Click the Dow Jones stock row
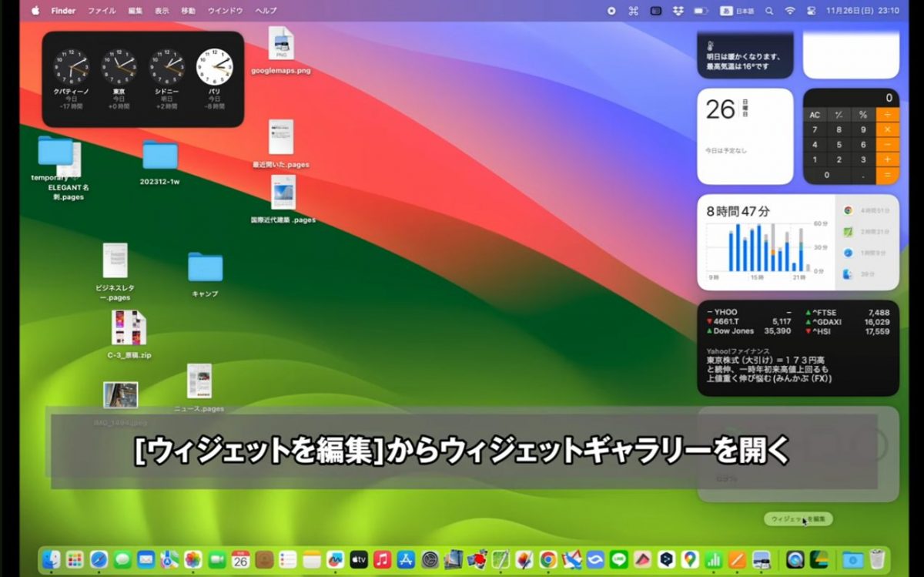This screenshot has height=577, width=924. pyautogui.click(x=748, y=331)
